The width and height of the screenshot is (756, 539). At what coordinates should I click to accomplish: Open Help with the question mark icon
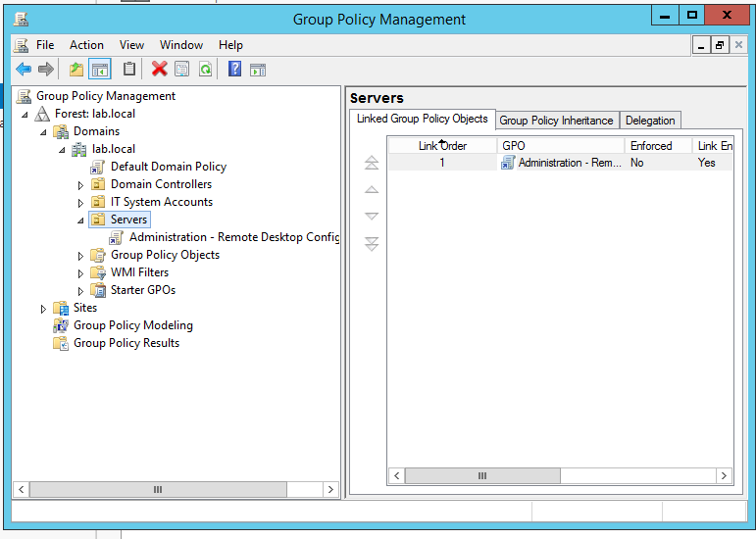point(234,69)
